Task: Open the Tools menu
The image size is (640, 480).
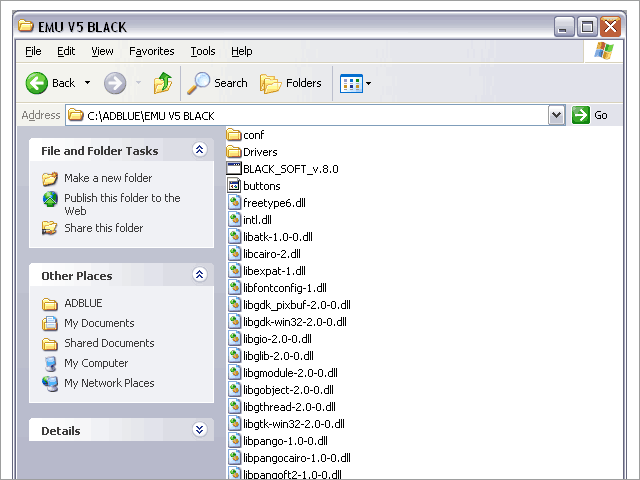Action: click(203, 51)
